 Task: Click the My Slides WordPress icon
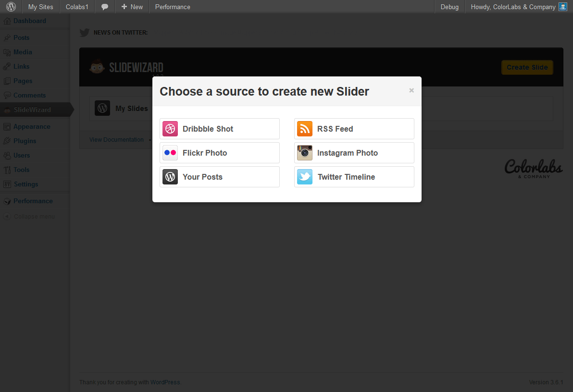102,109
